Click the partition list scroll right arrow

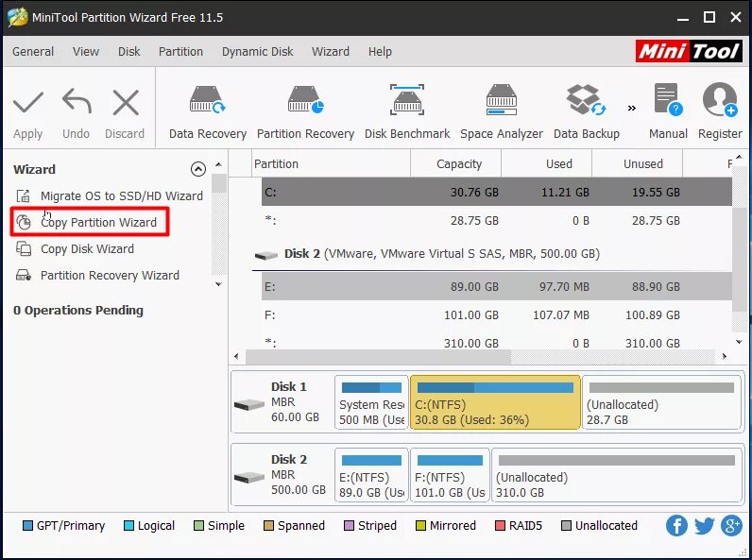(x=725, y=356)
